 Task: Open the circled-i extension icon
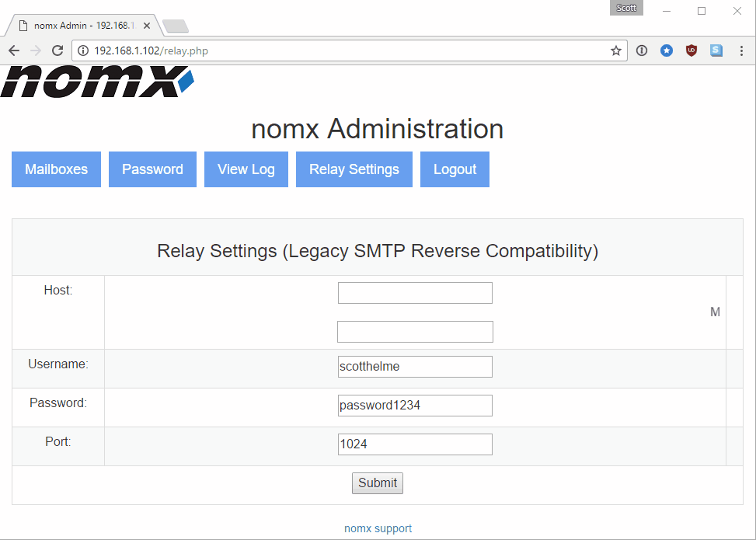[642, 51]
